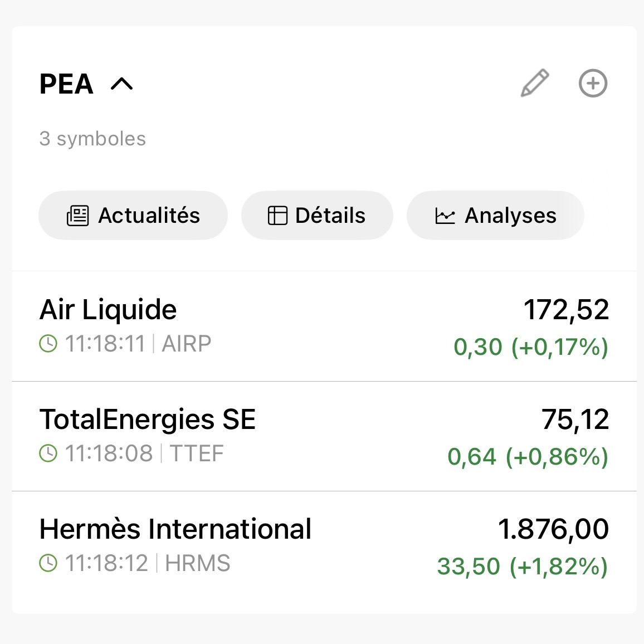Click the table icon on Détails
The width and height of the screenshot is (644, 644).
click(x=277, y=216)
